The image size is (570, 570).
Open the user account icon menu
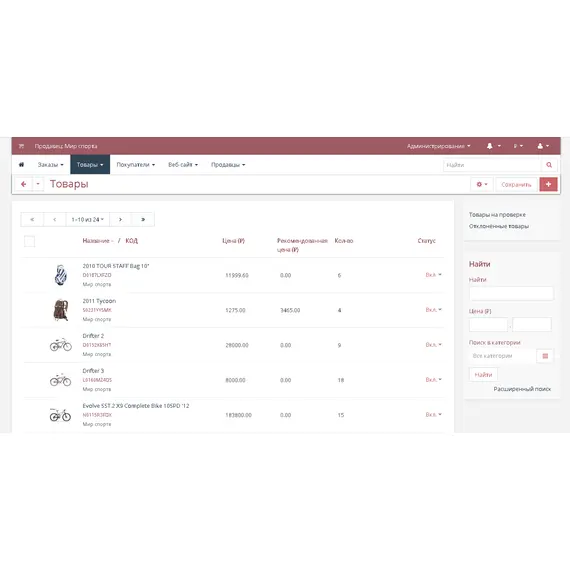543,146
